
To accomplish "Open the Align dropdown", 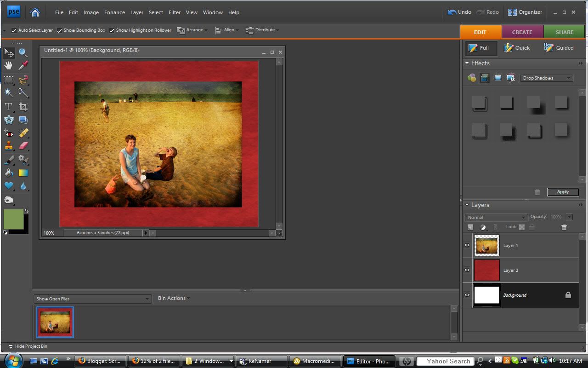I will (227, 30).
